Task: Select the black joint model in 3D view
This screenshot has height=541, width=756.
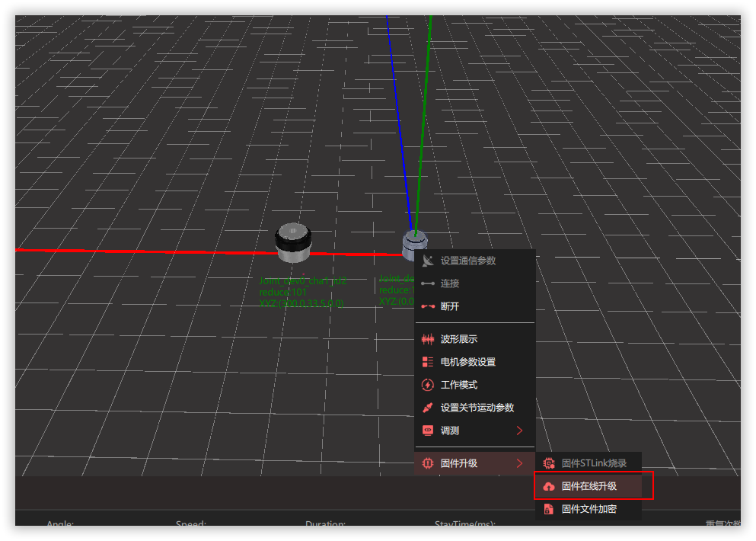Action: click(x=293, y=242)
